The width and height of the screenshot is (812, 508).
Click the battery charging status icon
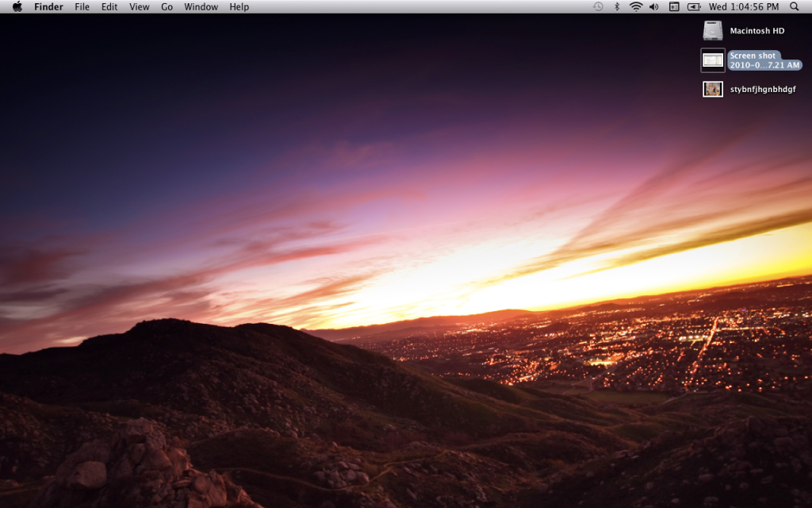[x=693, y=6]
